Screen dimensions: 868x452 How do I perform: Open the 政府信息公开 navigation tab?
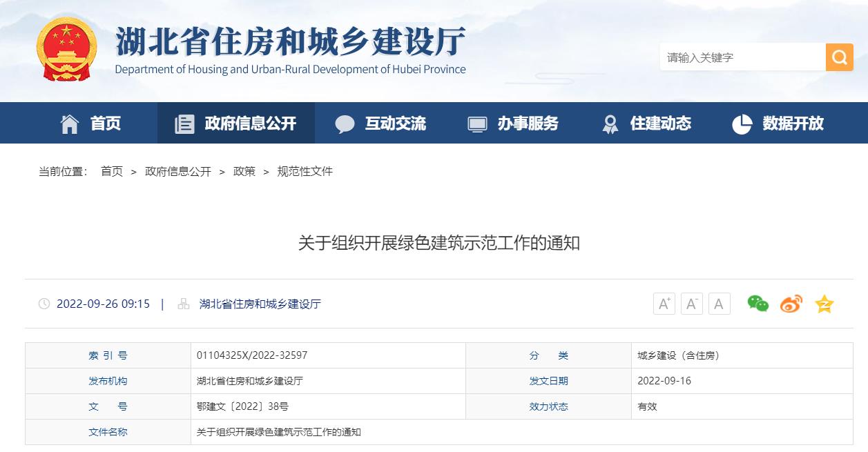point(236,124)
